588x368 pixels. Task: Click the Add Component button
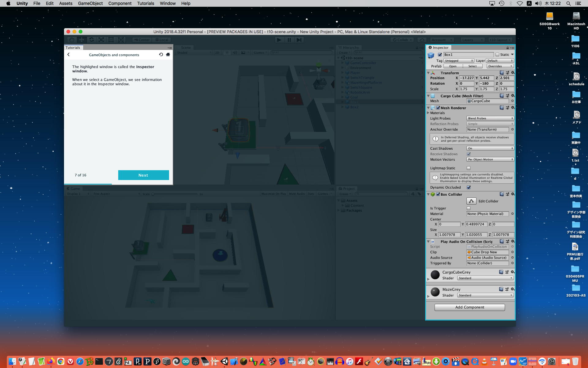coord(469,307)
